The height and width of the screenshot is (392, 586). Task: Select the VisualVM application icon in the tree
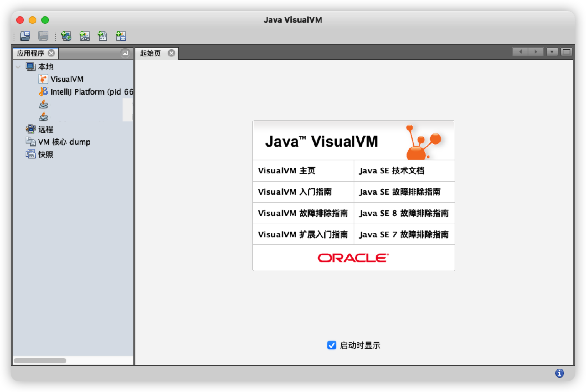[43, 79]
